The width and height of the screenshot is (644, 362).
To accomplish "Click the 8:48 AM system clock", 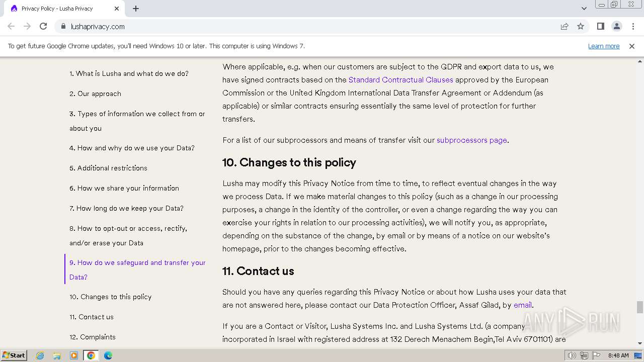I will 618,355.
